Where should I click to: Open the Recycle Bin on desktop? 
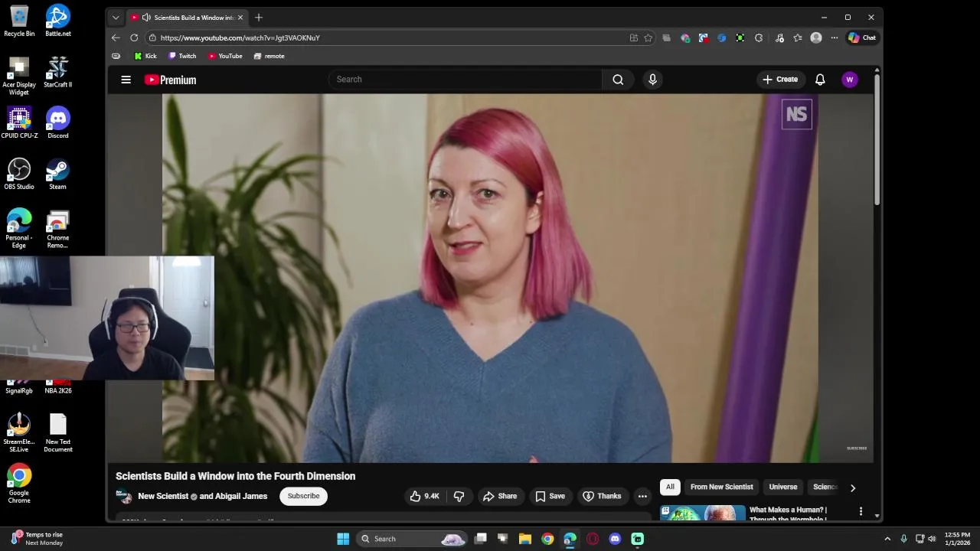19,21
